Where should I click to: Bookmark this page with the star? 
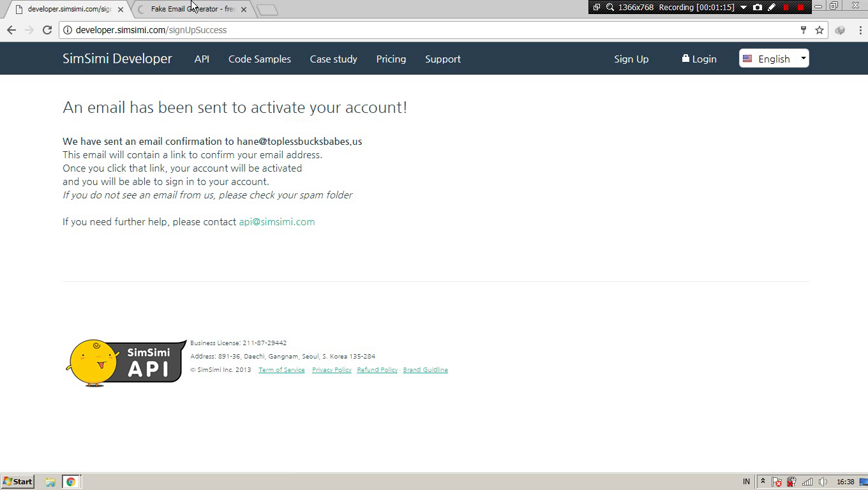pos(819,30)
